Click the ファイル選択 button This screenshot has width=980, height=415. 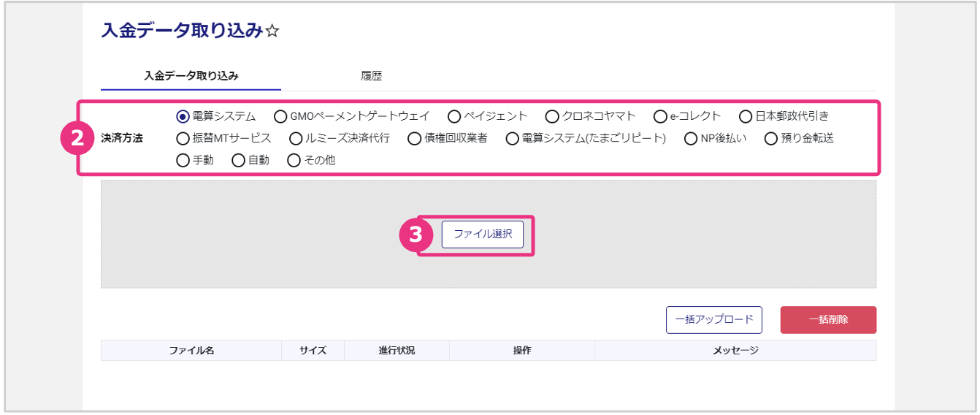483,235
